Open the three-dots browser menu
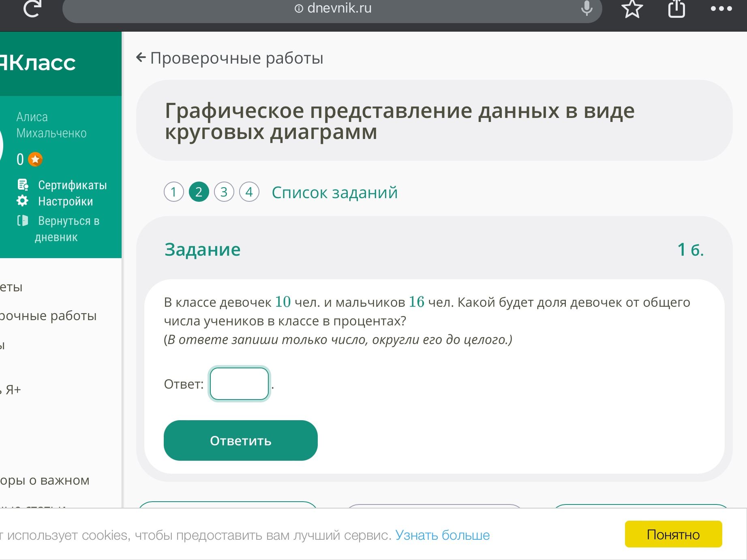The image size is (747, 560). tap(721, 9)
